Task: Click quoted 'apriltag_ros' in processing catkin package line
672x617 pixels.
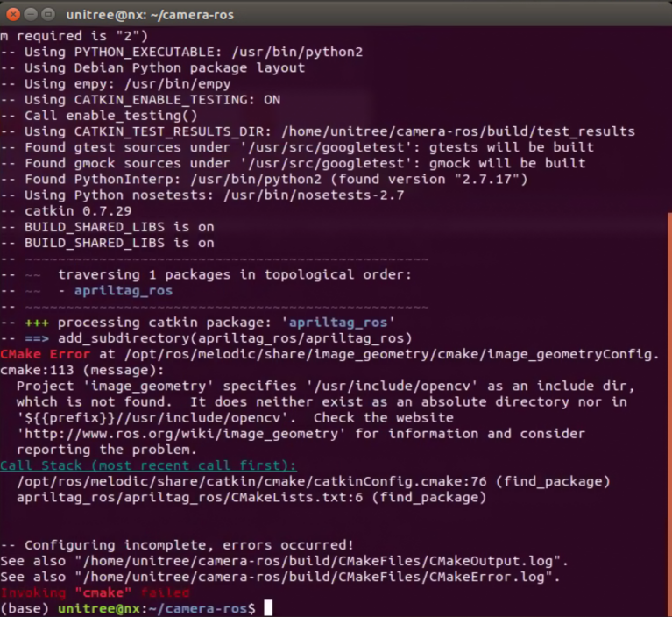Action: click(338, 323)
